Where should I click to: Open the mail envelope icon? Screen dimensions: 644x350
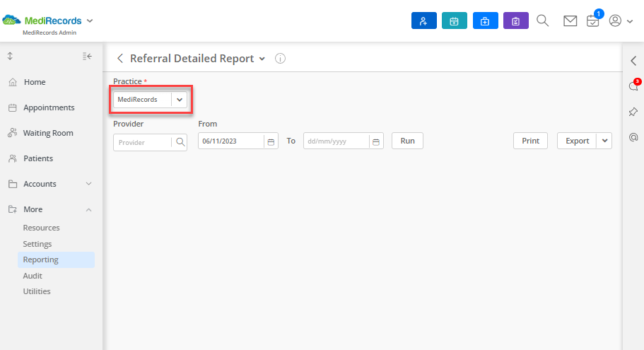570,21
